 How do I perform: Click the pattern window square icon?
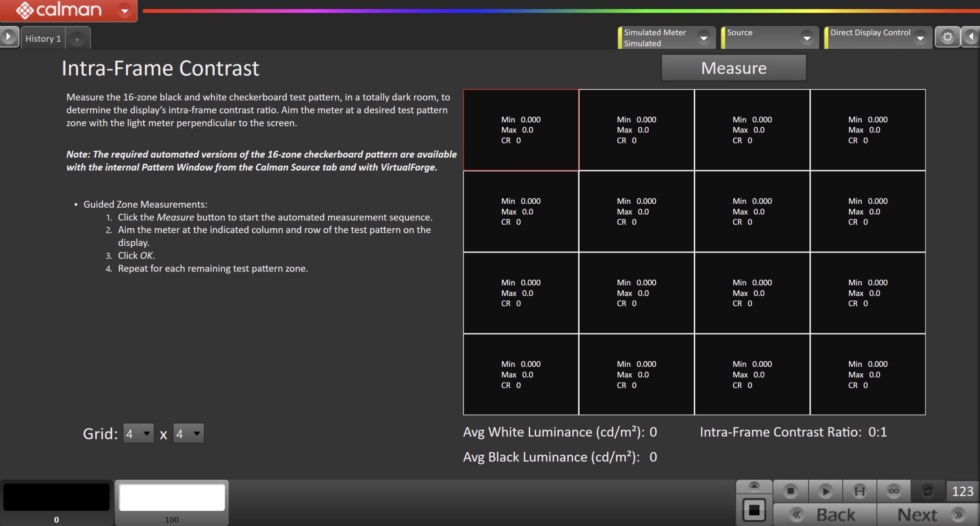coord(754,510)
